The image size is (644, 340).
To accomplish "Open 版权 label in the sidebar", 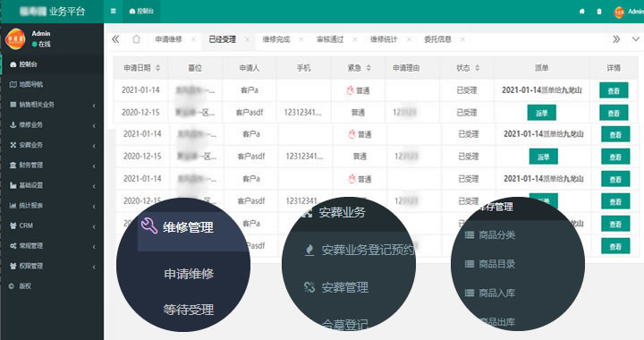I will 25,286.
